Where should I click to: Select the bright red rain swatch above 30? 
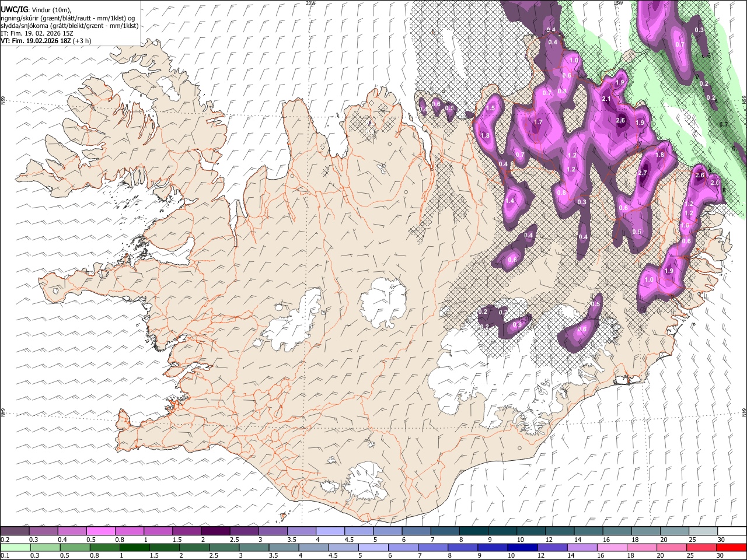(731, 547)
